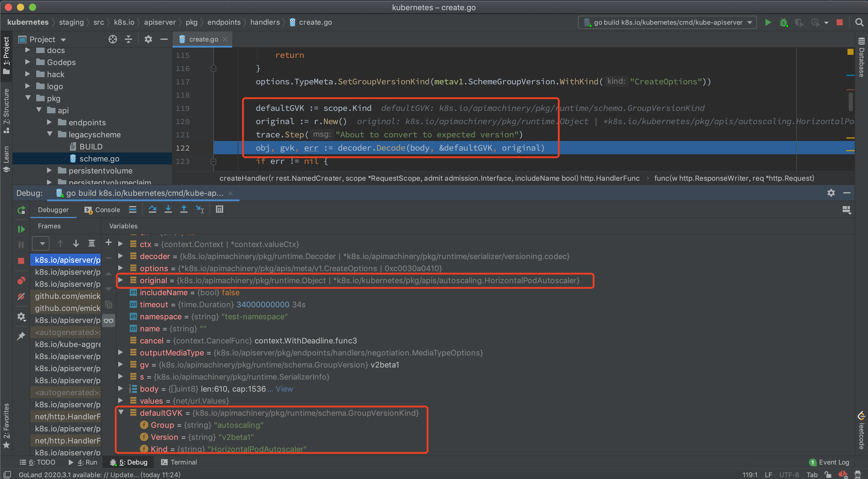Click Rerun debug session icon
The image size is (868, 479).
pyautogui.click(x=21, y=210)
